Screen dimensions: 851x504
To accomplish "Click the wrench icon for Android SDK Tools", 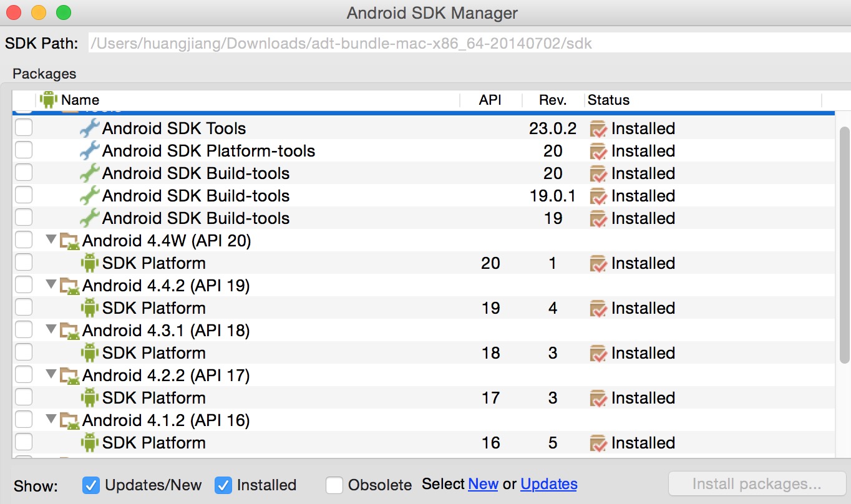I will pyautogui.click(x=90, y=128).
